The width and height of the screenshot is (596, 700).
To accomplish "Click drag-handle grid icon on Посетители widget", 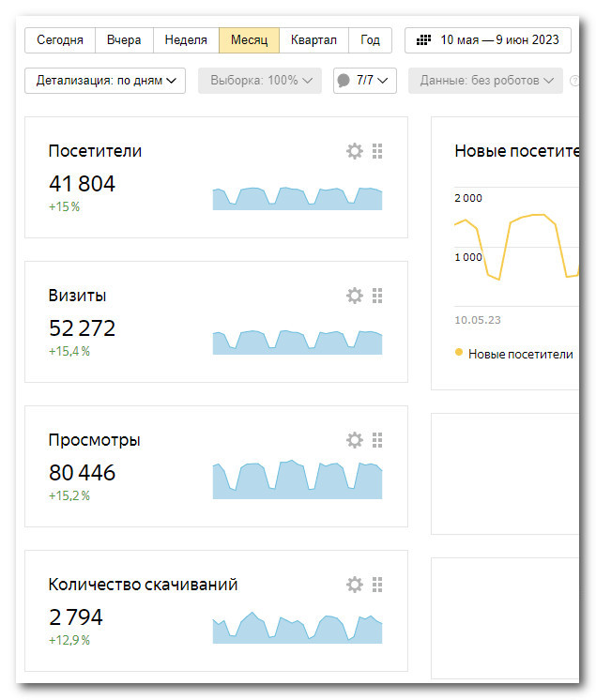I will click(x=377, y=151).
